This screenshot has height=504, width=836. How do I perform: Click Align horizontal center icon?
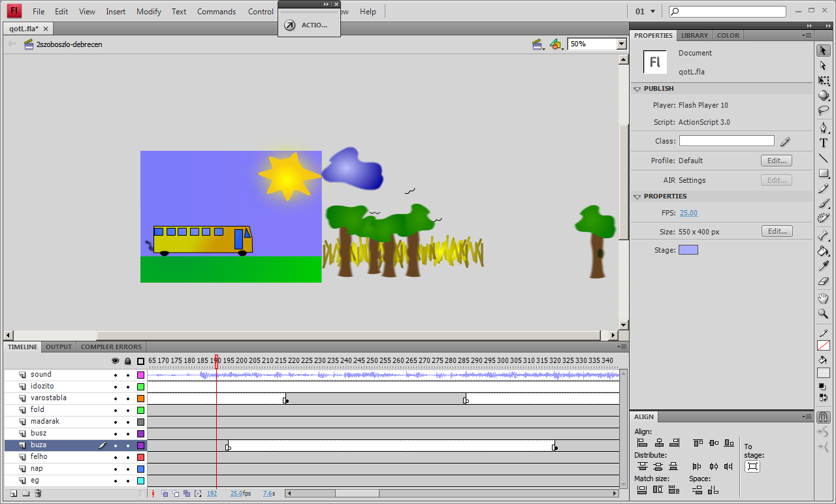click(x=658, y=443)
